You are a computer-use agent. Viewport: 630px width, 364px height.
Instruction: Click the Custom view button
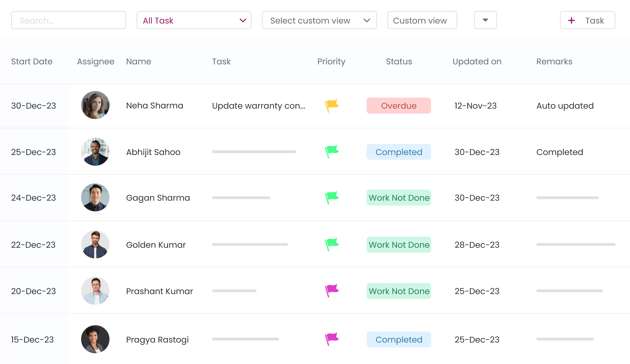422,20
